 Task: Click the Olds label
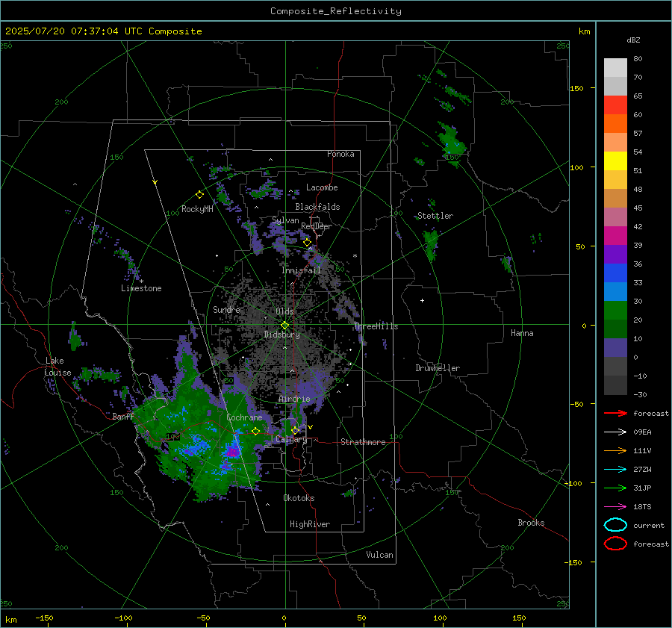click(284, 311)
